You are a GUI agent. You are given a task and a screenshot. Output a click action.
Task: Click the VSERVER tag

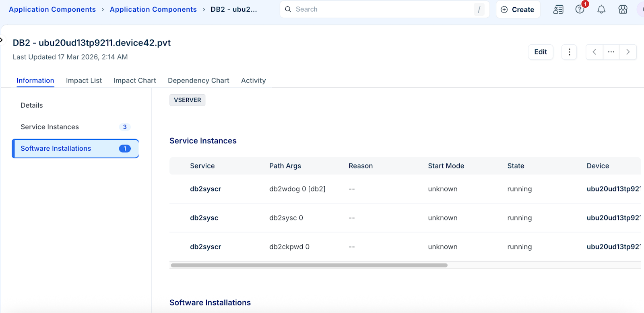point(188,100)
